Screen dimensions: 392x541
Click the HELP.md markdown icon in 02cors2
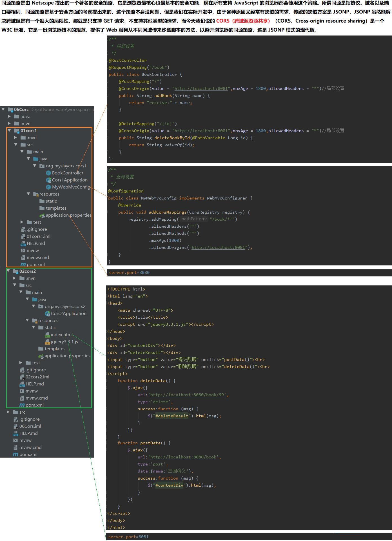coord(22,384)
